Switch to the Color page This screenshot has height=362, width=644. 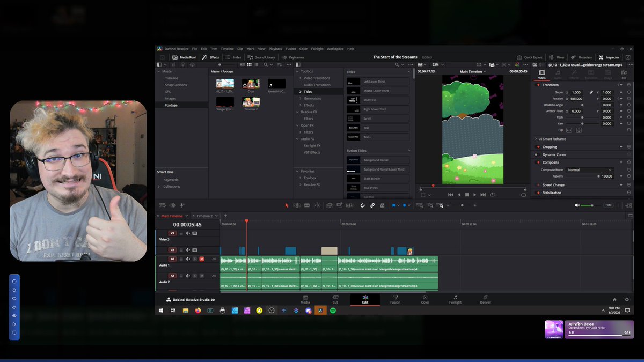(425, 299)
